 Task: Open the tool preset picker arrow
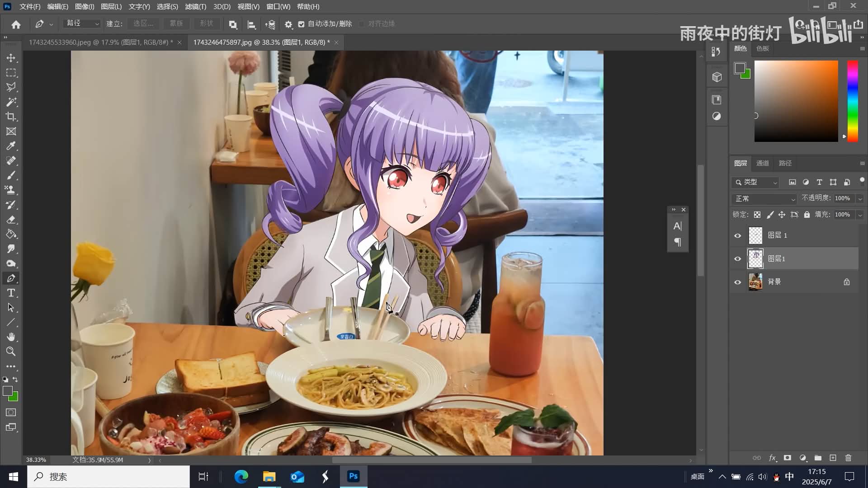[51, 24]
